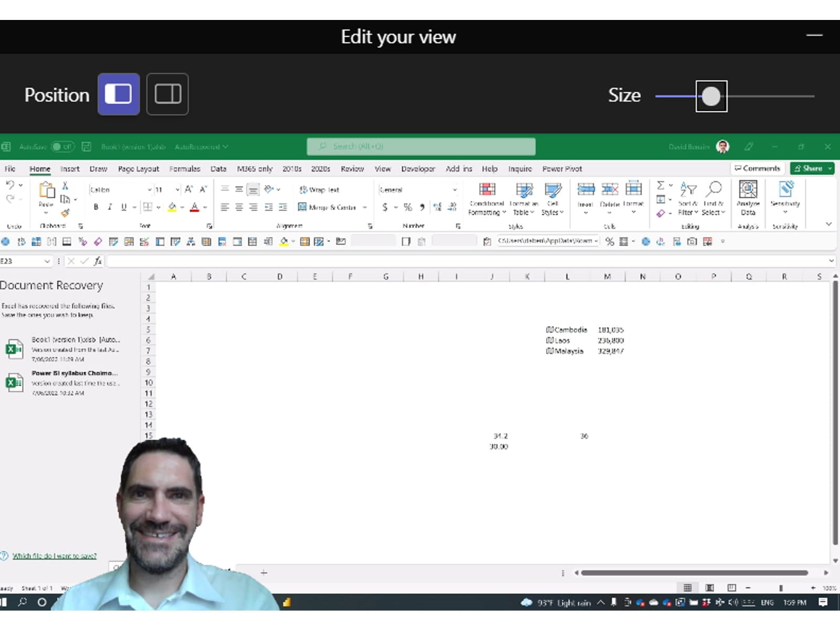Click the Paste clipboard icon
840x630 pixels.
tap(46, 190)
